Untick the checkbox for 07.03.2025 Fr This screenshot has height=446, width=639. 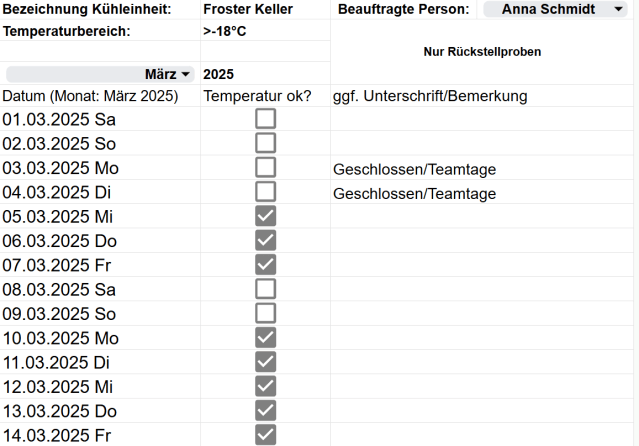click(265, 264)
